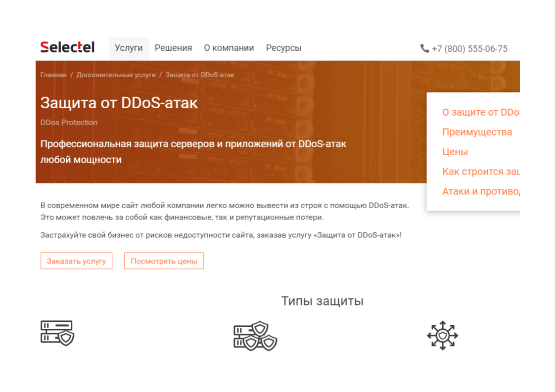Click Защита от DDoS-атак breadcrumb
The height and width of the screenshot is (392, 555).
(200, 75)
